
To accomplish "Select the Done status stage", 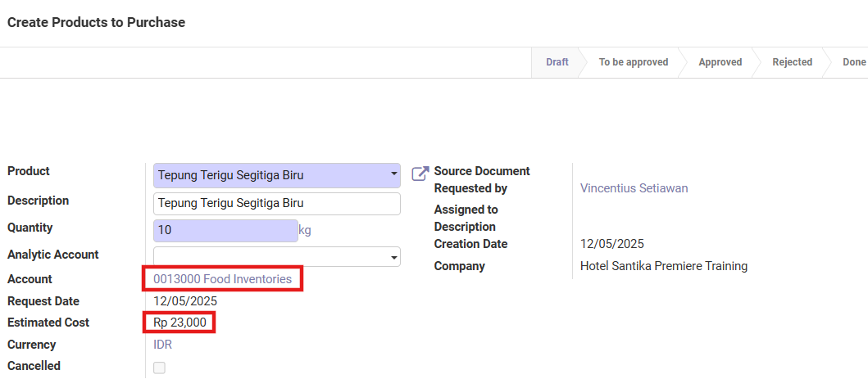I will [x=853, y=62].
